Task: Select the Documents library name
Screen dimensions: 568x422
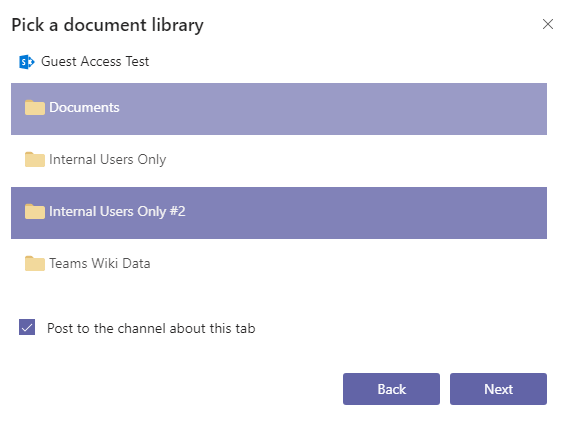Action: pyautogui.click(x=84, y=108)
